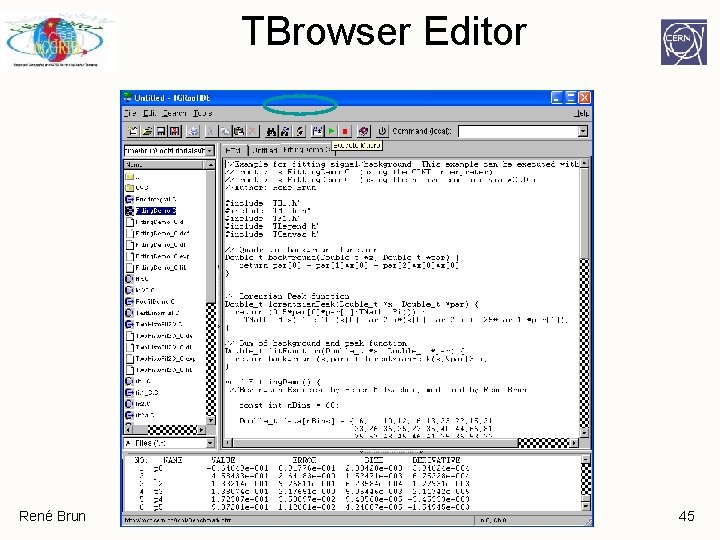Select the FittingDemo_C.exp file
The height and width of the screenshot is (540, 720).
coord(158,256)
